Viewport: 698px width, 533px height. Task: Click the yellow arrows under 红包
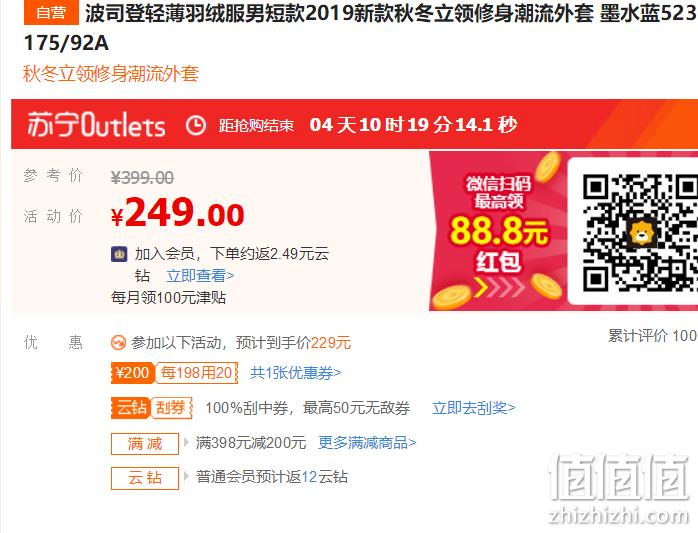click(x=499, y=287)
